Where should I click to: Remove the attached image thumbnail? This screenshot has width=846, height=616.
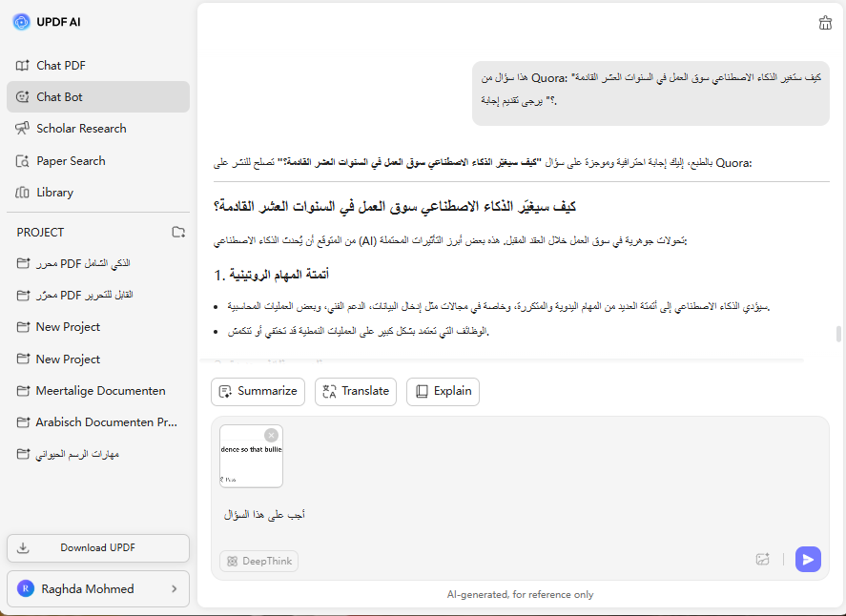click(x=272, y=435)
